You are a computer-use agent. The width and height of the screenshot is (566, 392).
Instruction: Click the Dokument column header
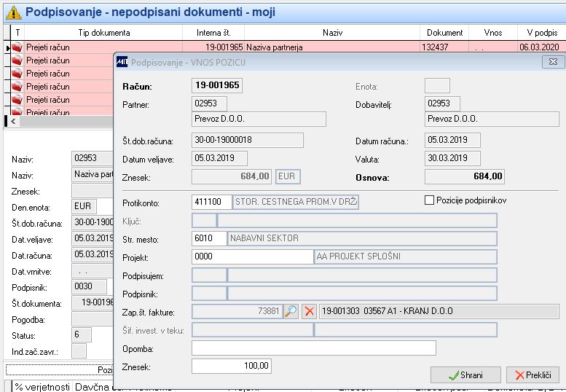tap(444, 33)
